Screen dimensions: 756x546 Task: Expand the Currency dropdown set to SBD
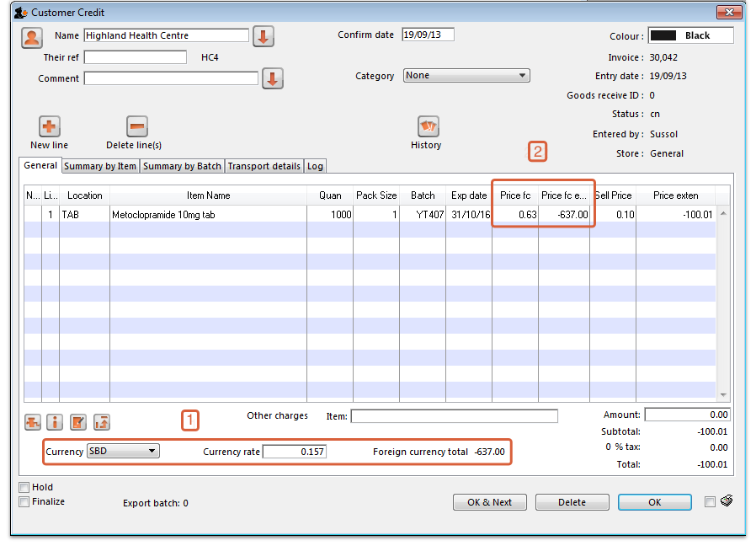tap(123, 452)
